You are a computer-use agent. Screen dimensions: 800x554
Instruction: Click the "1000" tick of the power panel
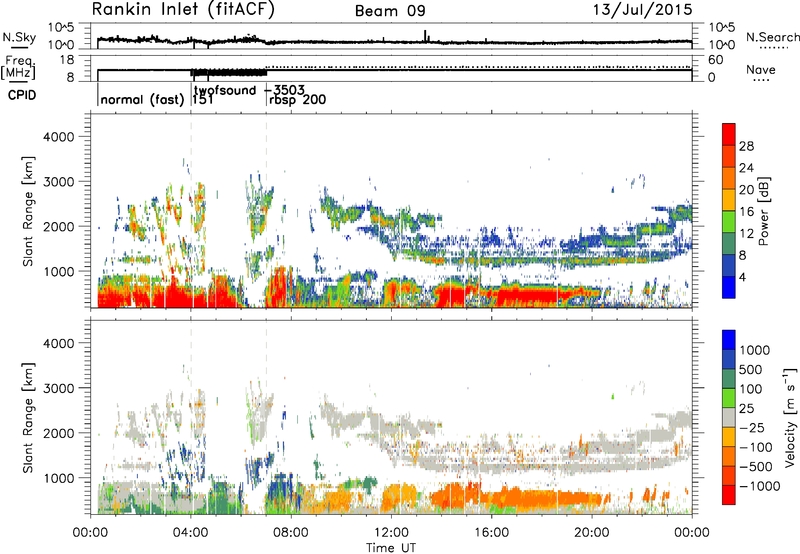click(x=59, y=271)
